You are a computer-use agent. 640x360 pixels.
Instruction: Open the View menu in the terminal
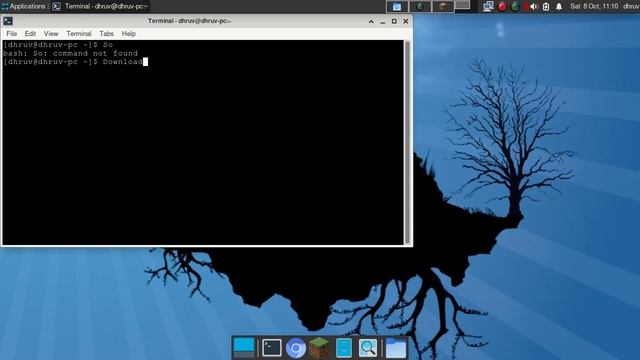coord(51,34)
